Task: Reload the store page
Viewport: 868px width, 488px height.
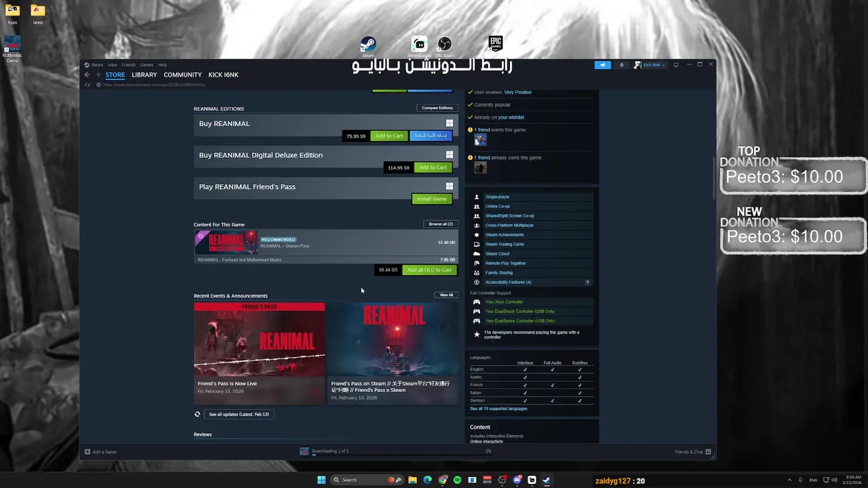Action: coord(87,85)
